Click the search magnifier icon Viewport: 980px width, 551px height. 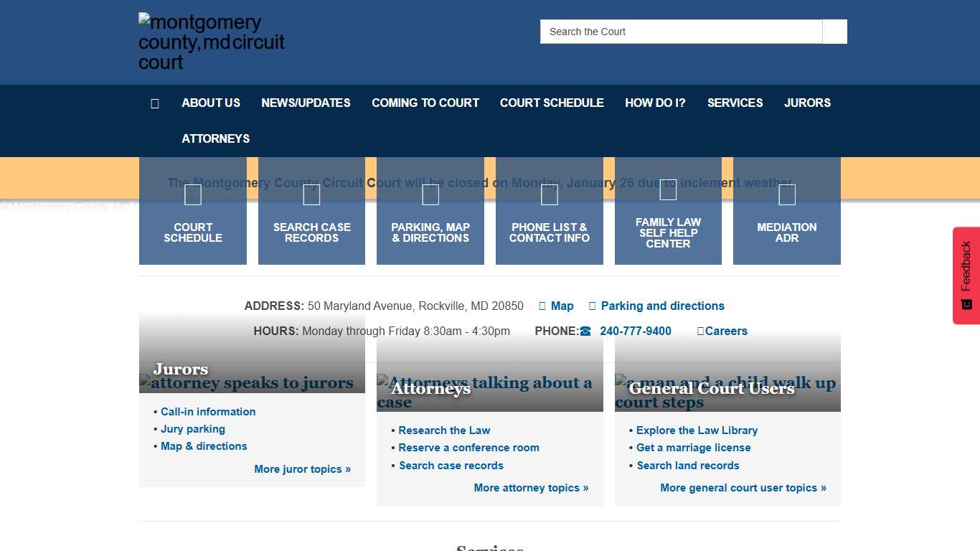point(834,32)
